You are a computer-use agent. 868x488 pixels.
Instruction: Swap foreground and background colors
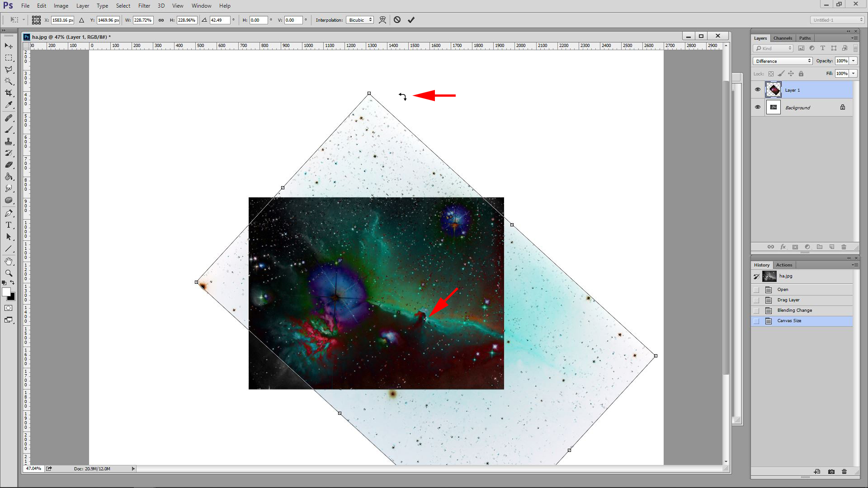(x=12, y=283)
